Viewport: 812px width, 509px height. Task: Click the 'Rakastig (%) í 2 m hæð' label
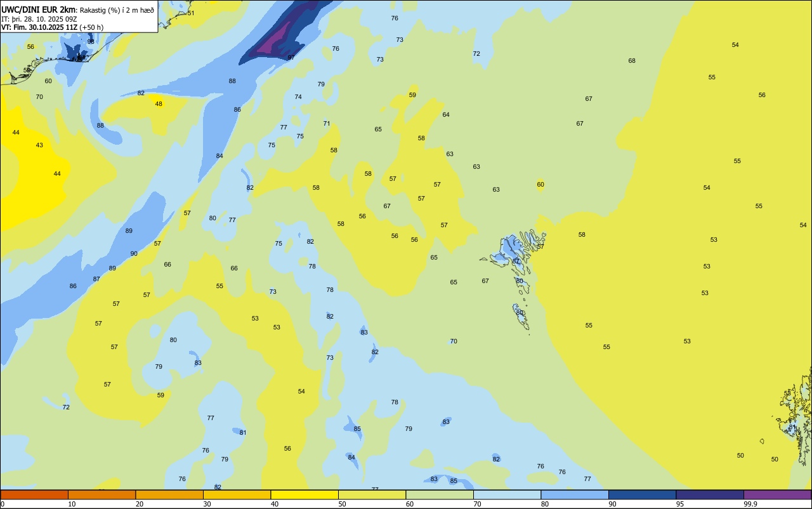point(117,10)
